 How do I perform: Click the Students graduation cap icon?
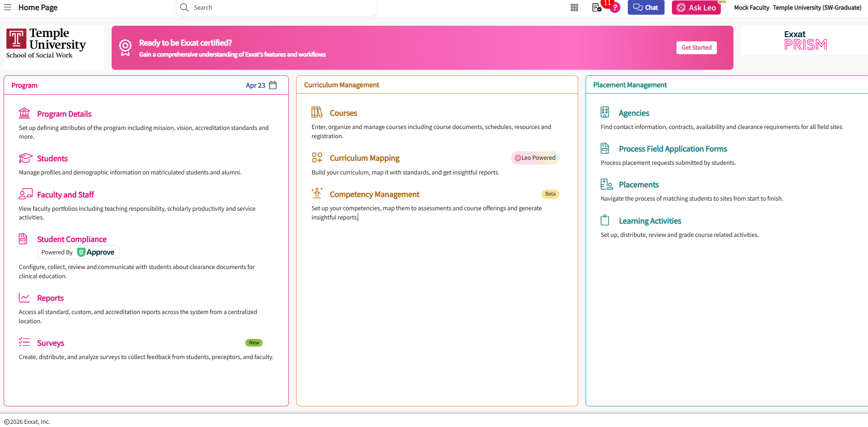[x=25, y=158]
